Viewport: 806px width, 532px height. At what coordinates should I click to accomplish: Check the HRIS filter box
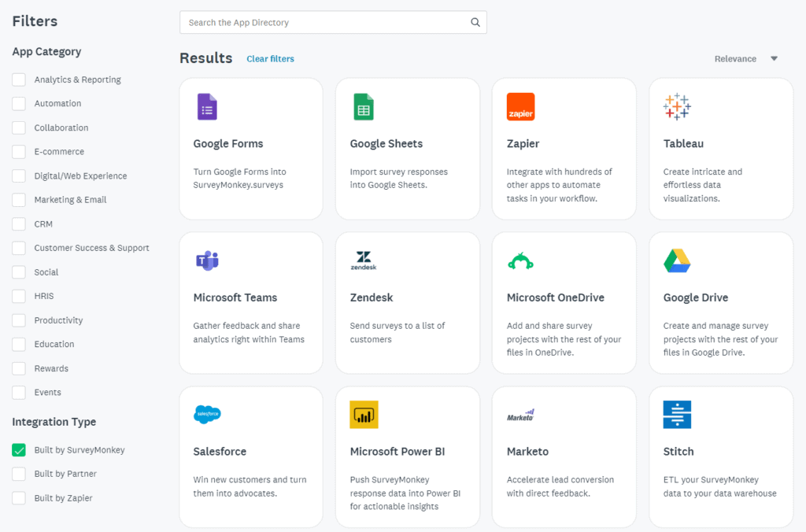click(x=19, y=296)
